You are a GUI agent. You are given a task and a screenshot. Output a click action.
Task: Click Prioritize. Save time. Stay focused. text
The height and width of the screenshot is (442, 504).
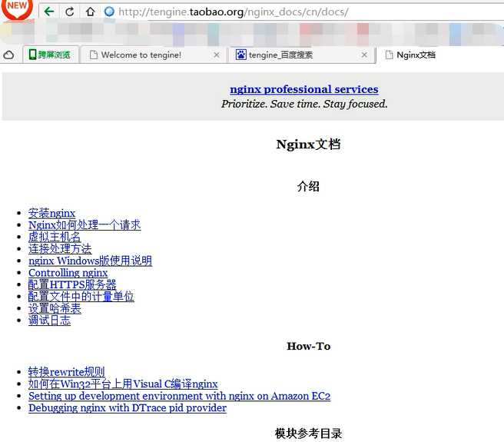point(304,104)
